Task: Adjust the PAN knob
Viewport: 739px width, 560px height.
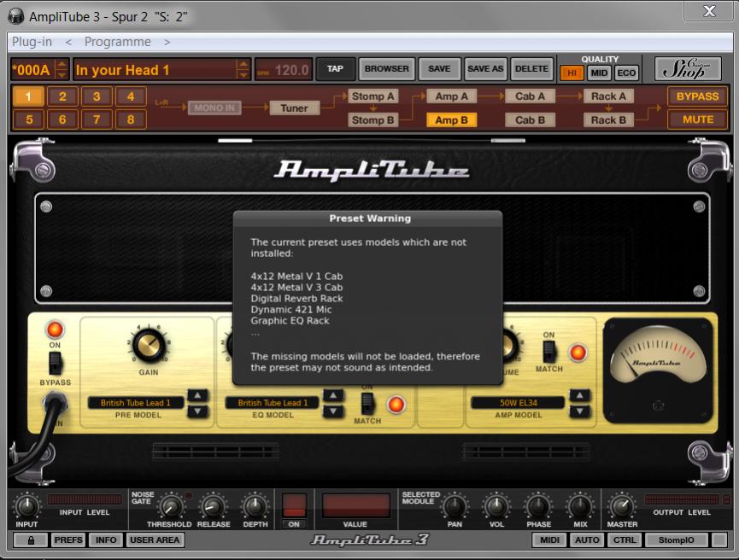Action: [455, 506]
